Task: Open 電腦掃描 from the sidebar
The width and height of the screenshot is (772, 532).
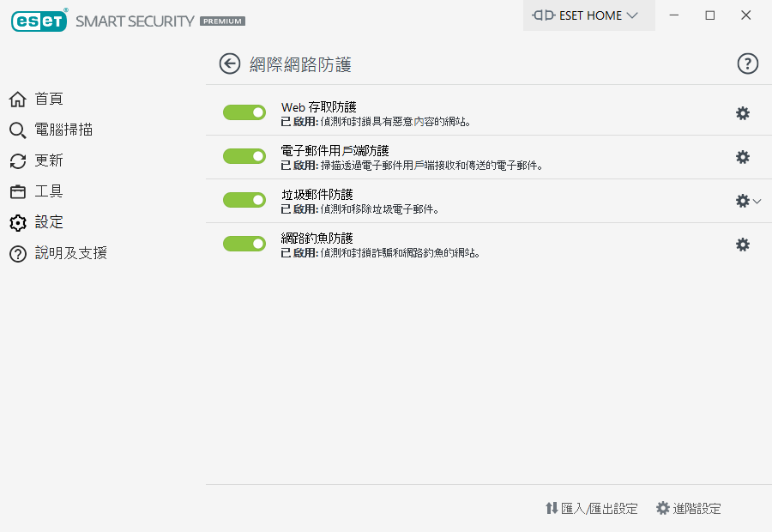Action: point(63,130)
